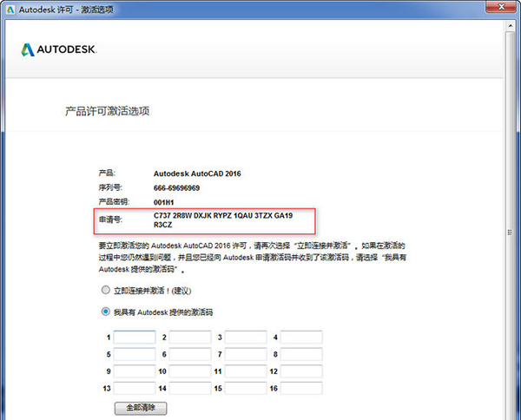Click activation code field 9
The width and height of the screenshot is (521, 420).
(x=135, y=371)
